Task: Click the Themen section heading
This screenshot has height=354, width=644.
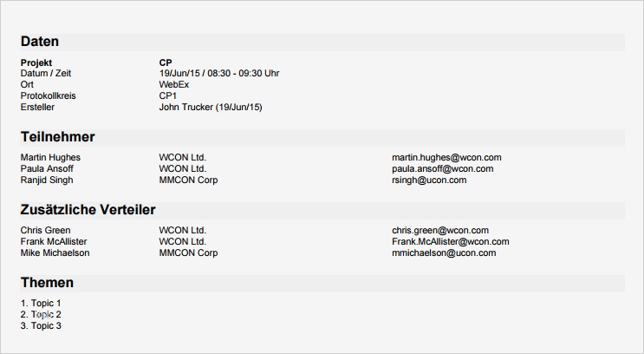Action: point(47,283)
